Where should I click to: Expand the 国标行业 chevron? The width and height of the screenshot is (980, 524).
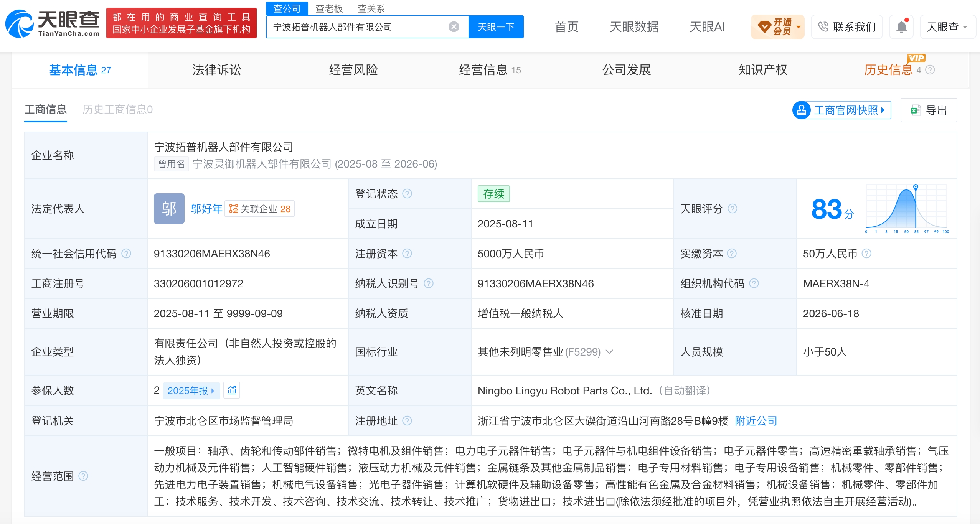click(x=609, y=352)
